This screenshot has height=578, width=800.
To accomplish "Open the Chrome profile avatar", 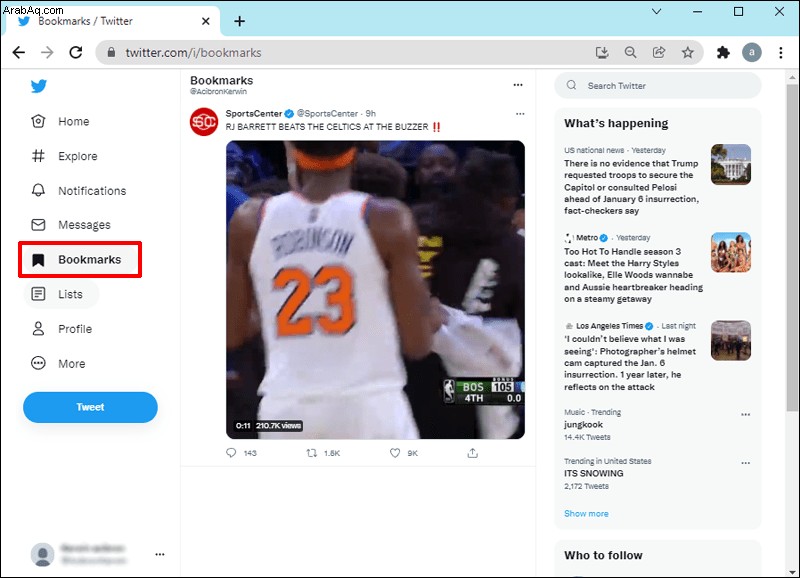I will [x=752, y=52].
